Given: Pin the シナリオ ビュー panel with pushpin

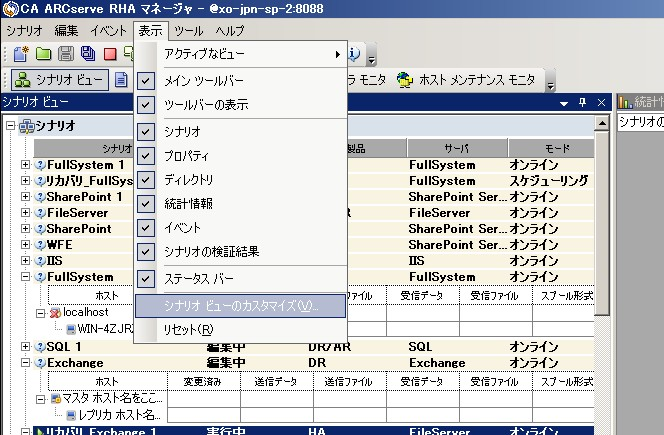Looking at the screenshot, I should click(x=583, y=102).
